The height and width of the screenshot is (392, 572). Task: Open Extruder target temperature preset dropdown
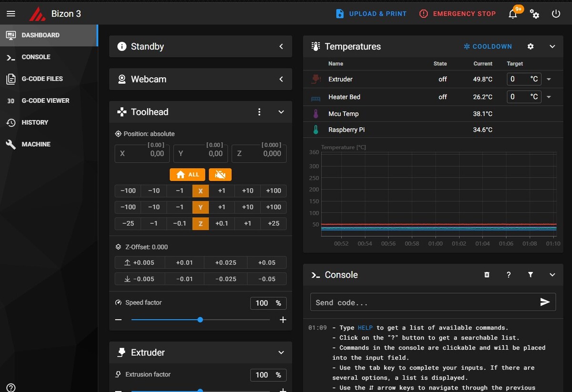click(x=549, y=80)
